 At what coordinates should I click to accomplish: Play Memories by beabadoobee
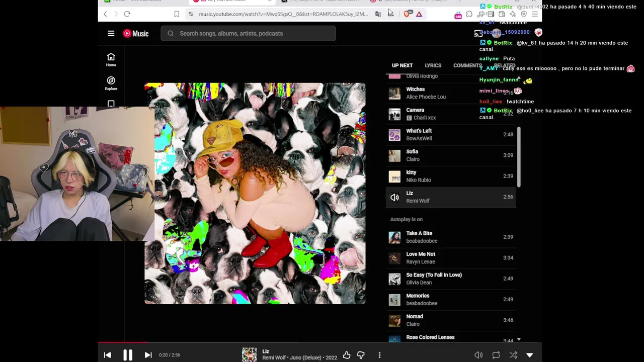pyautogui.click(x=451, y=300)
